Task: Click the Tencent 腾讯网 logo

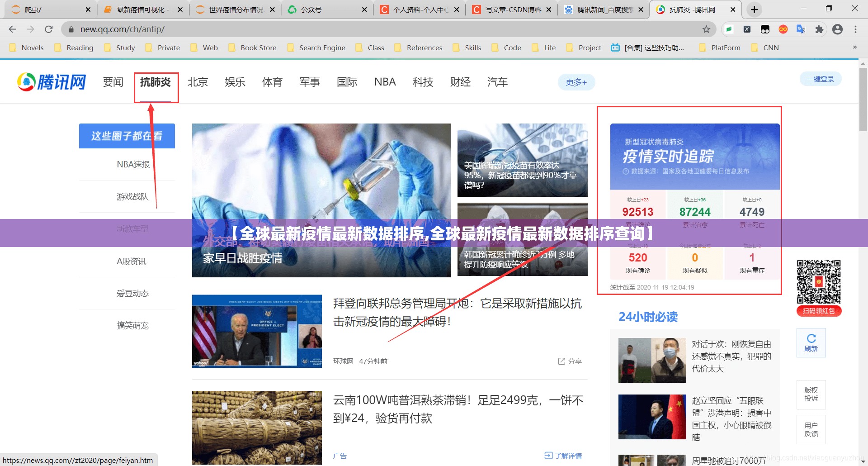Action: pos(52,82)
